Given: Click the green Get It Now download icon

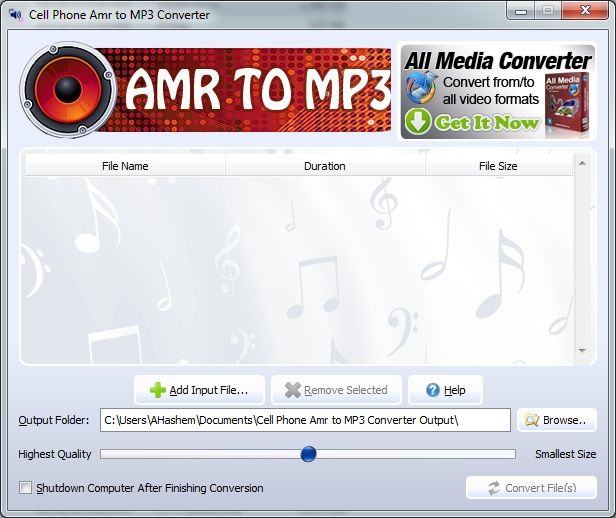Looking at the screenshot, I should [x=418, y=121].
